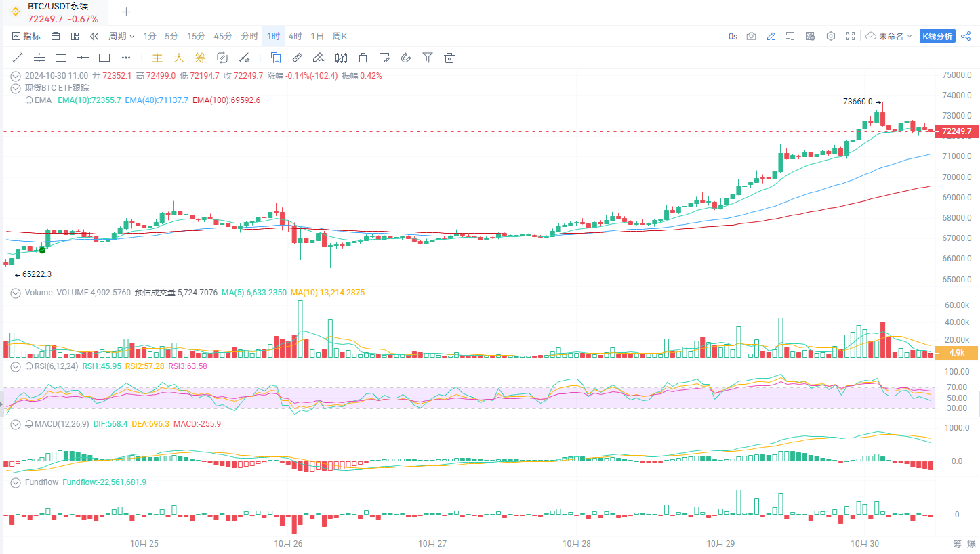This screenshot has width=980, height=554.
Task: Collapse the RSI panel chevron
Action: pyautogui.click(x=16, y=366)
